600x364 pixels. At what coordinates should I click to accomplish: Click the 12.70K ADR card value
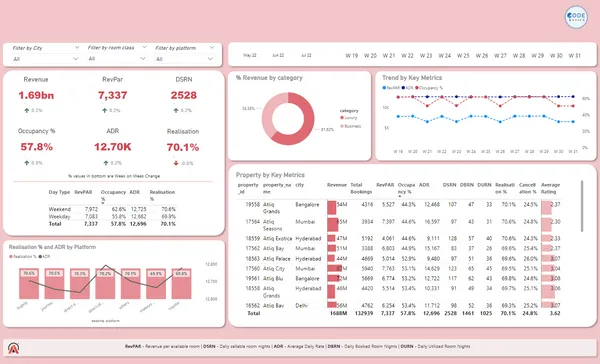pyautogui.click(x=112, y=147)
